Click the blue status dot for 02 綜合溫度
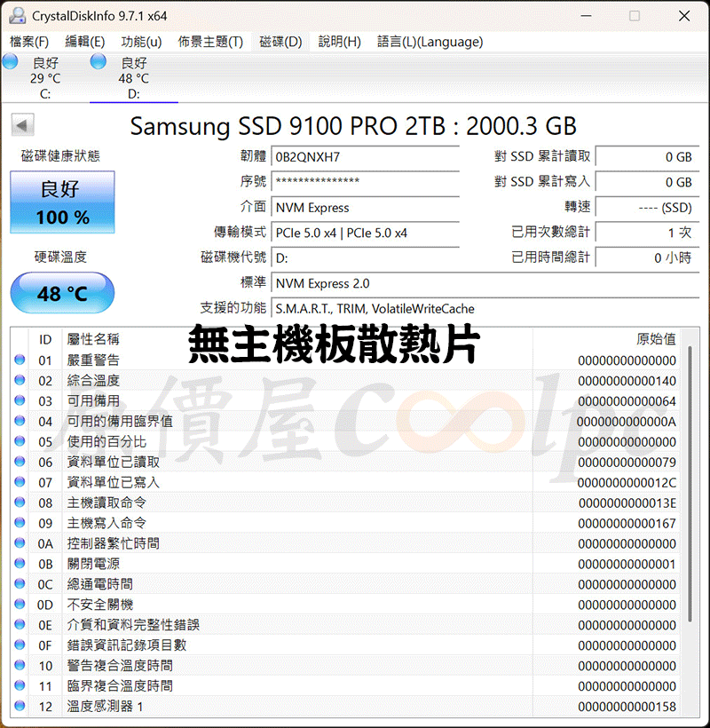710x728 pixels. point(20,380)
